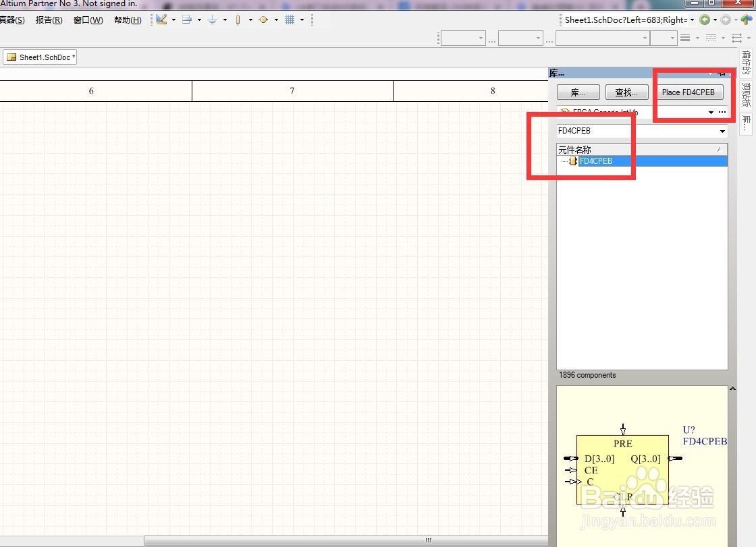Click Sheet1.SchDoc document tab icon
Image resolution: width=756 pixels, height=547 pixels.
pyautogui.click(x=11, y=57)
